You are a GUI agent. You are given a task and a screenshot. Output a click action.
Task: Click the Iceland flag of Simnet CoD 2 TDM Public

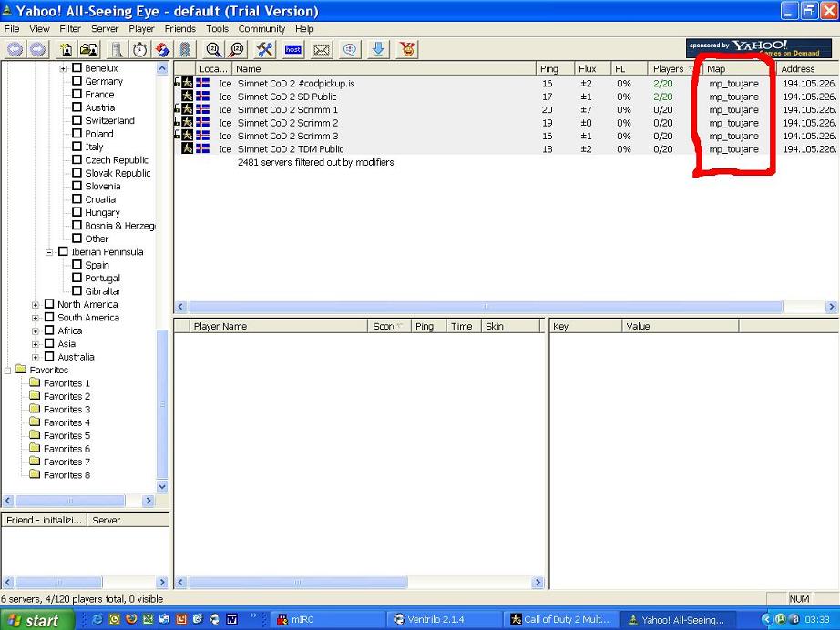click(x=202, y=148)
